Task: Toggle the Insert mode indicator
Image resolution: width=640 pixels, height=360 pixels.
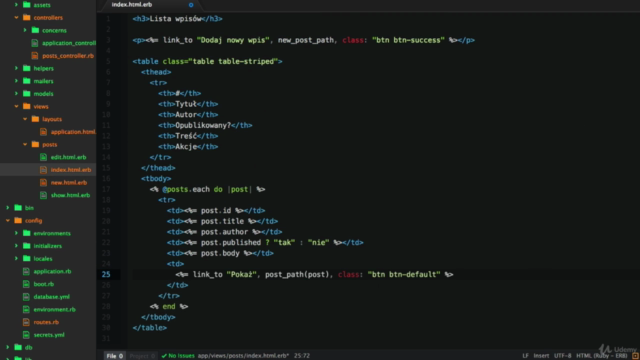Action: point(541,356)
